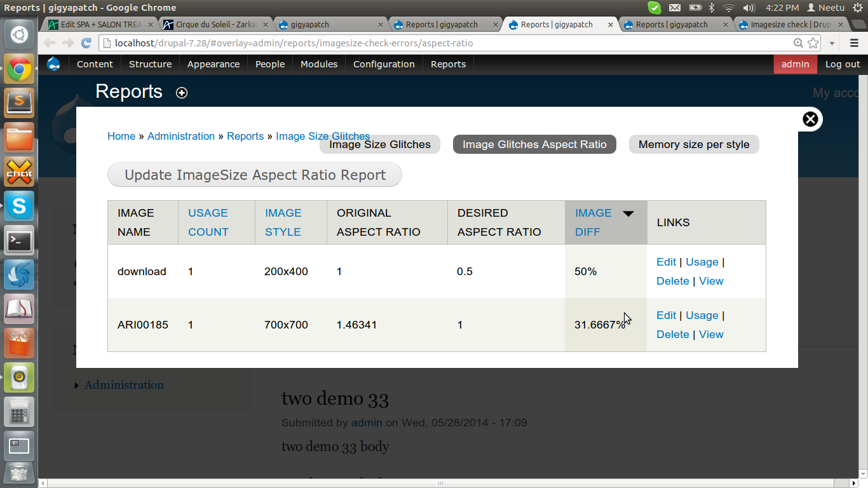Open the Modules admin menu
868x488 pixels.
pos(319,64)
